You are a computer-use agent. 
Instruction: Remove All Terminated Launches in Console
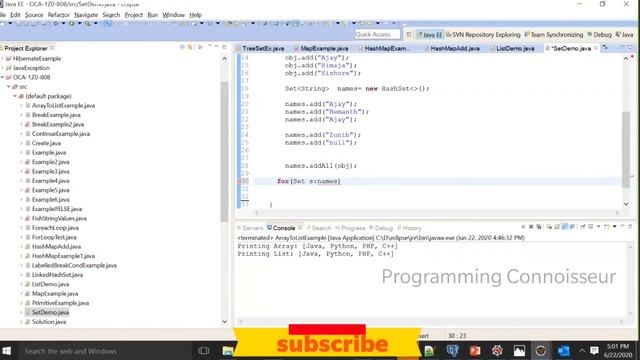tap(539, 227)
